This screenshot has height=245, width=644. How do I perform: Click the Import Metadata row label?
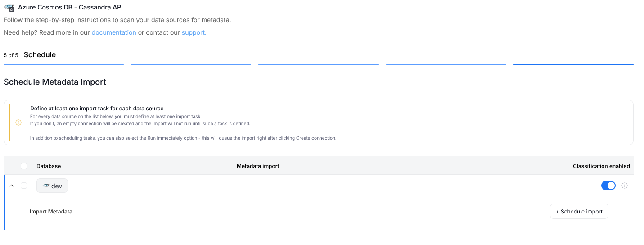coord(51,212)
